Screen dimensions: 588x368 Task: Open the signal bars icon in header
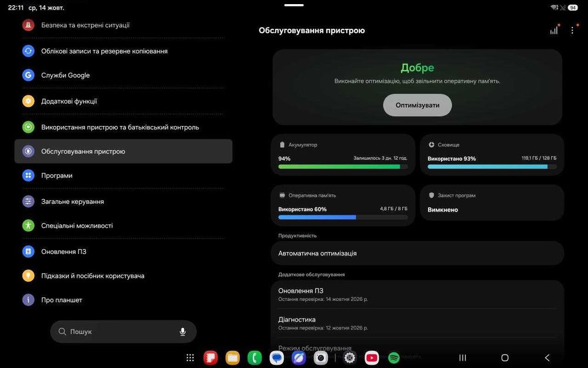554,31
